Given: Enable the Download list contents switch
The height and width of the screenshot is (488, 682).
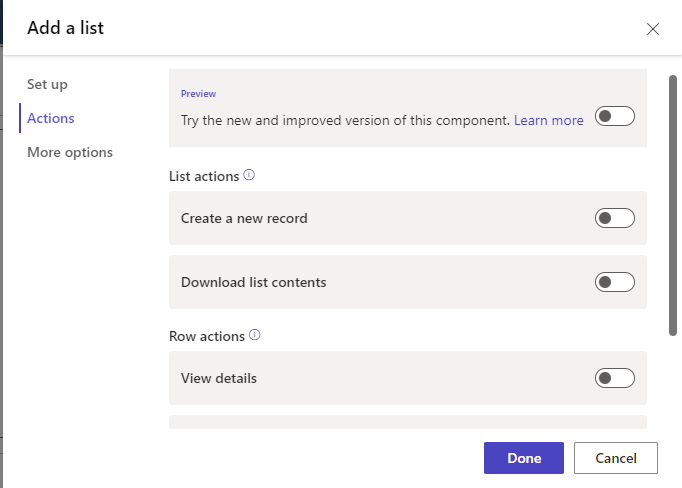Looking at the screenshot, I should click(x=614, y=282).
